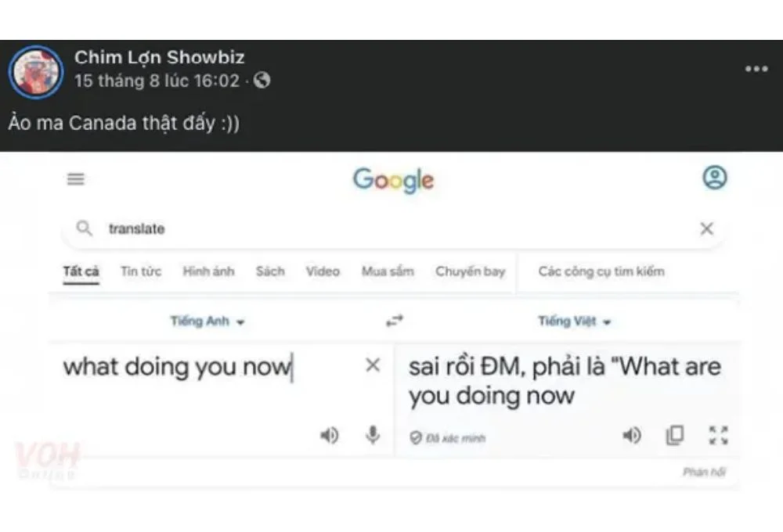Open the post options three-dot menu
This screenshot has width=783, height=532.
(x=756, y=69)
